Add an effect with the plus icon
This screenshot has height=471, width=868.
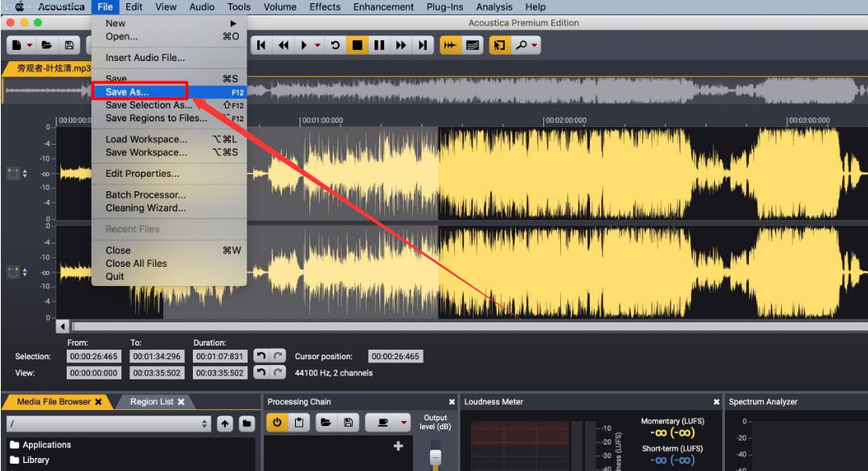click(x=398, y=446)
